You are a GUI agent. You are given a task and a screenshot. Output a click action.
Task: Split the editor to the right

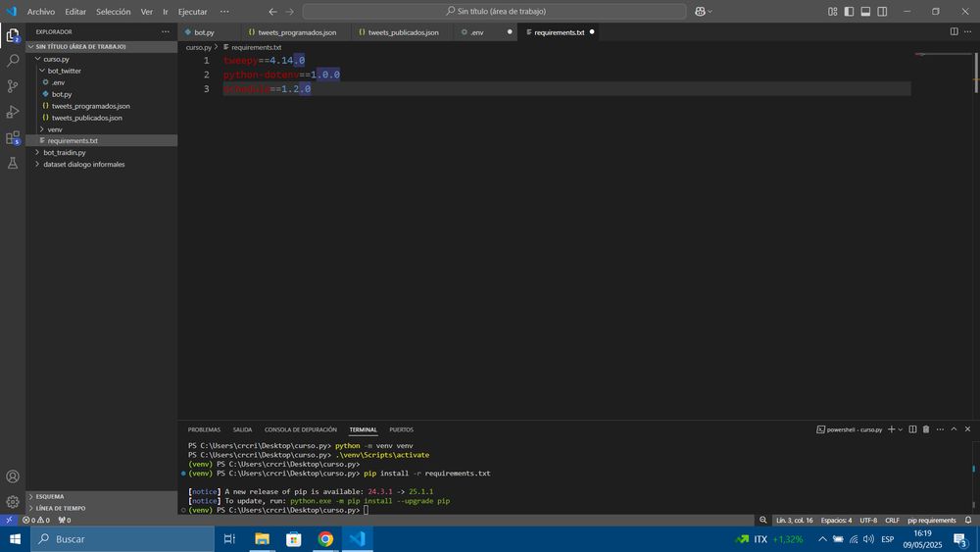coord(954,32)
